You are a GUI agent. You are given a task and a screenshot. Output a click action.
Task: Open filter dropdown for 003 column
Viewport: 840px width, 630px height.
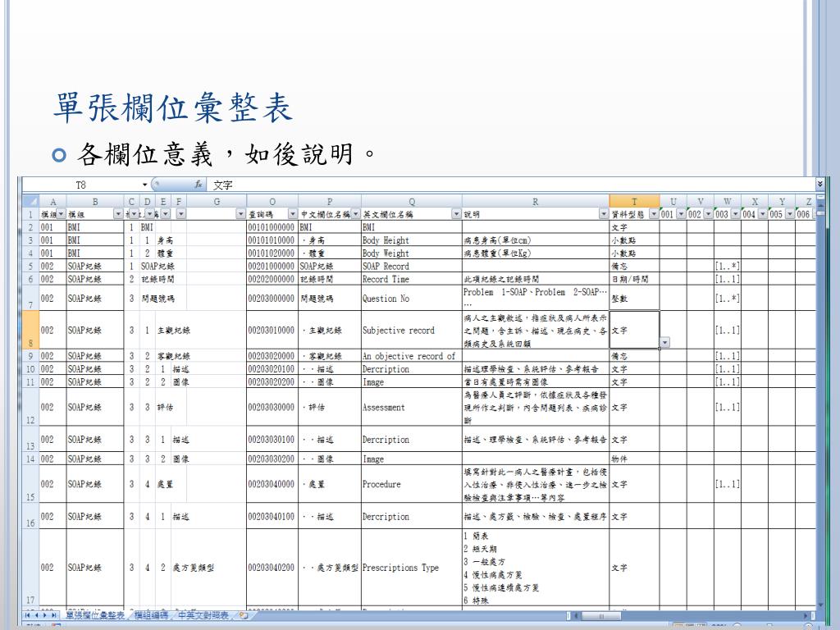(x=736, y=214)
